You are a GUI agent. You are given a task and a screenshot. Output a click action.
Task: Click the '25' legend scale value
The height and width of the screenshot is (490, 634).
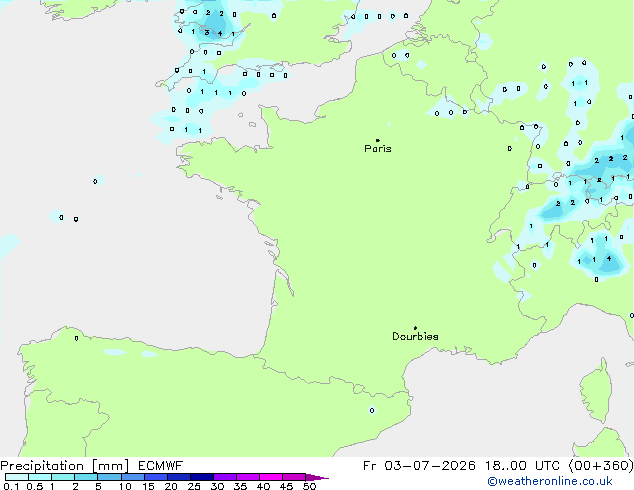pos(194,486)
